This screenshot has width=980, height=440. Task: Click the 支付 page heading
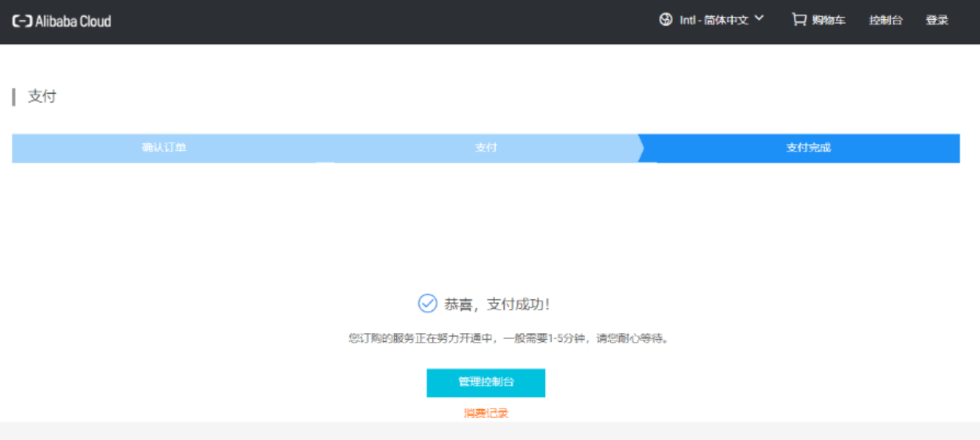(42, 97)
